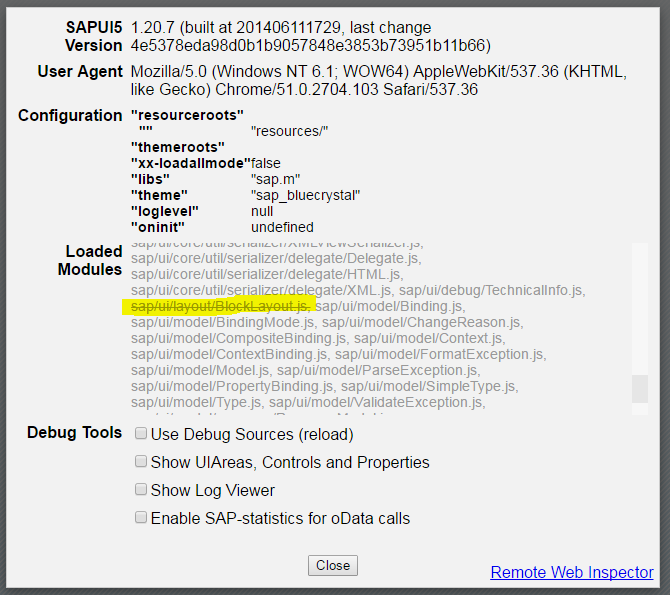Click sap/ui/model/Binding.js in module list
The image size is (670, 595).
(390, 306)
